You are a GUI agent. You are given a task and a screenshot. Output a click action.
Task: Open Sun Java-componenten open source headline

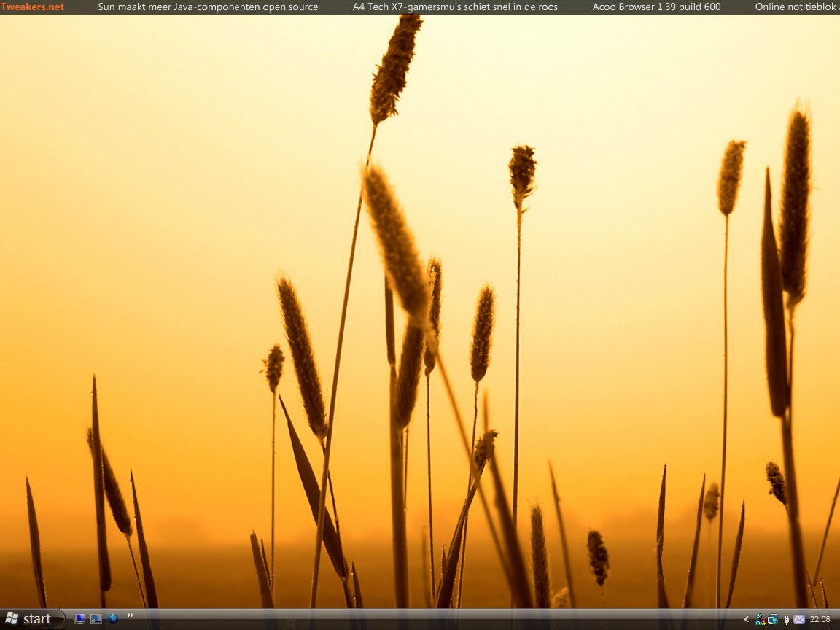(x=208, y=7)
